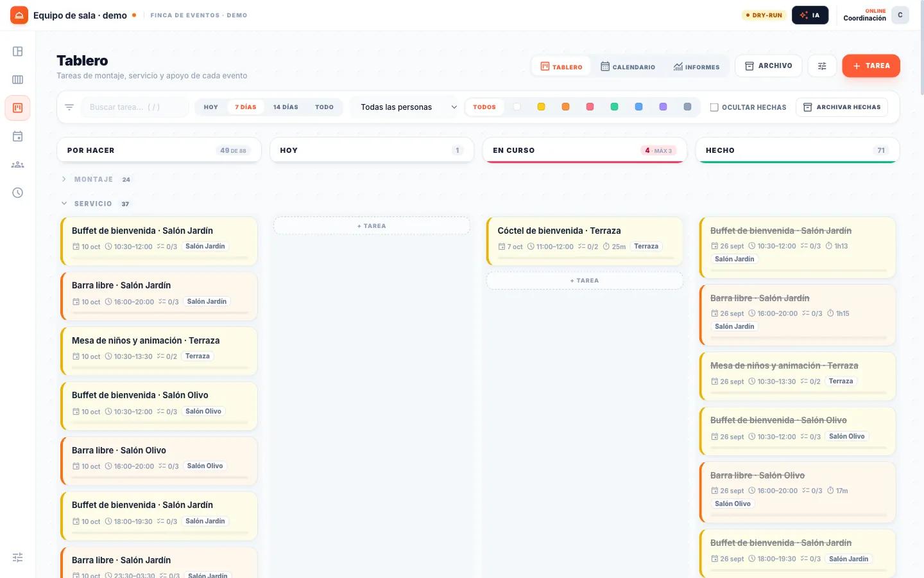Filter by purple color swatch
Image resolution: width=924 pixels, height=578 pixels.
663,107
